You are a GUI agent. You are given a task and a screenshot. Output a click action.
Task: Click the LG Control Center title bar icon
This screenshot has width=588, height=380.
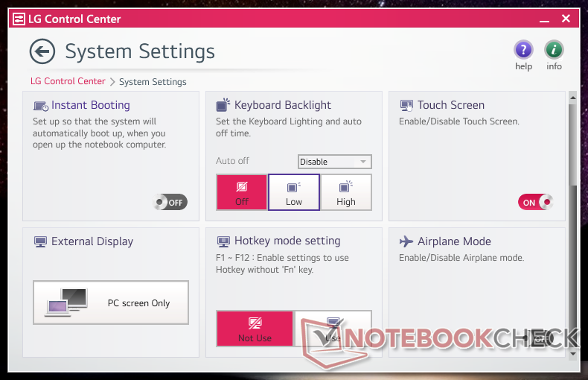click(19, 19)
